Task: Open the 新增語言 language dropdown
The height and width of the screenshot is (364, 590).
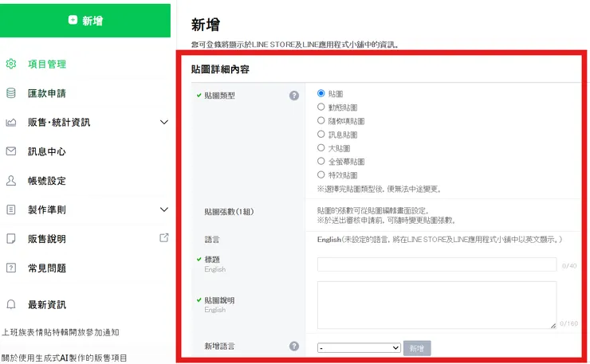Action: 359,348
